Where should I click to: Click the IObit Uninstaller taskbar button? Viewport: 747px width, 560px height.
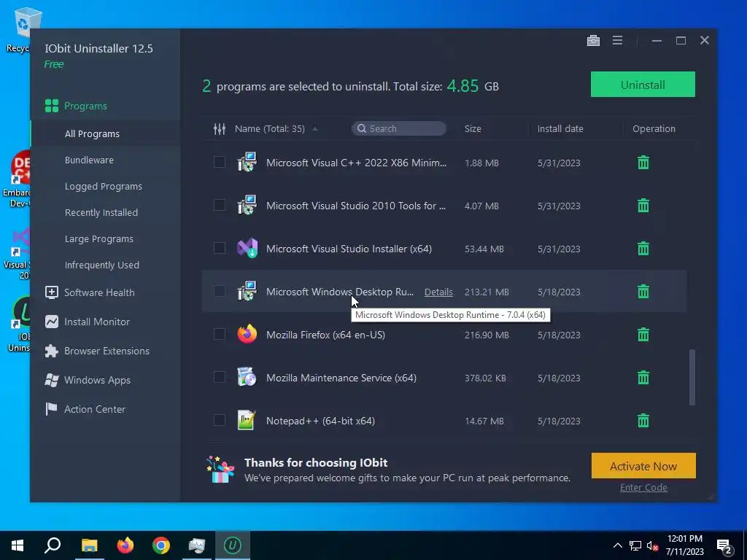233,545
